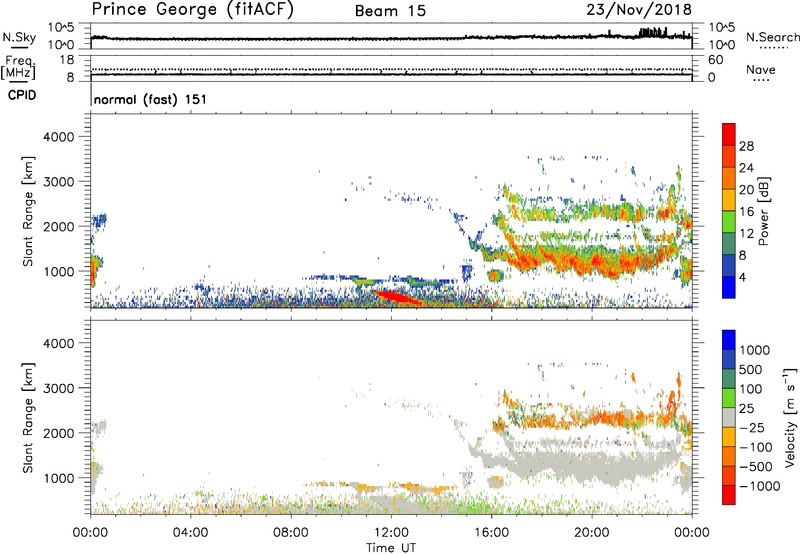Click the "4000" range tick in the power panel
This screenshot has height=554, width=800.
tap(58, 137)
